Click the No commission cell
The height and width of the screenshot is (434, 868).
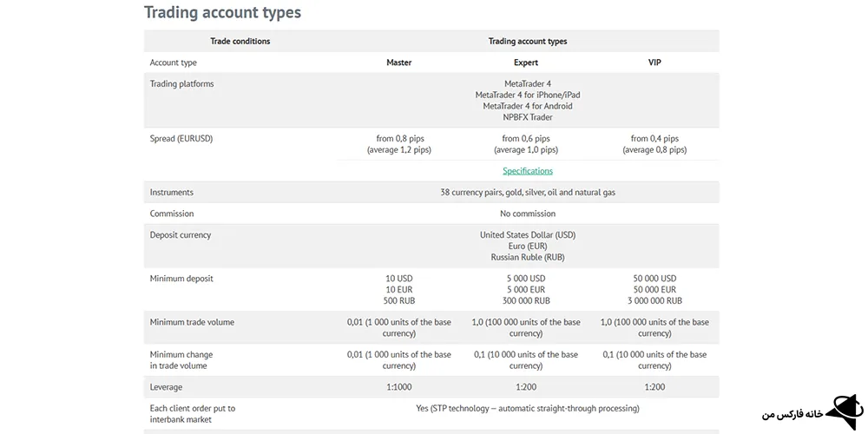(x=527, y=214)
